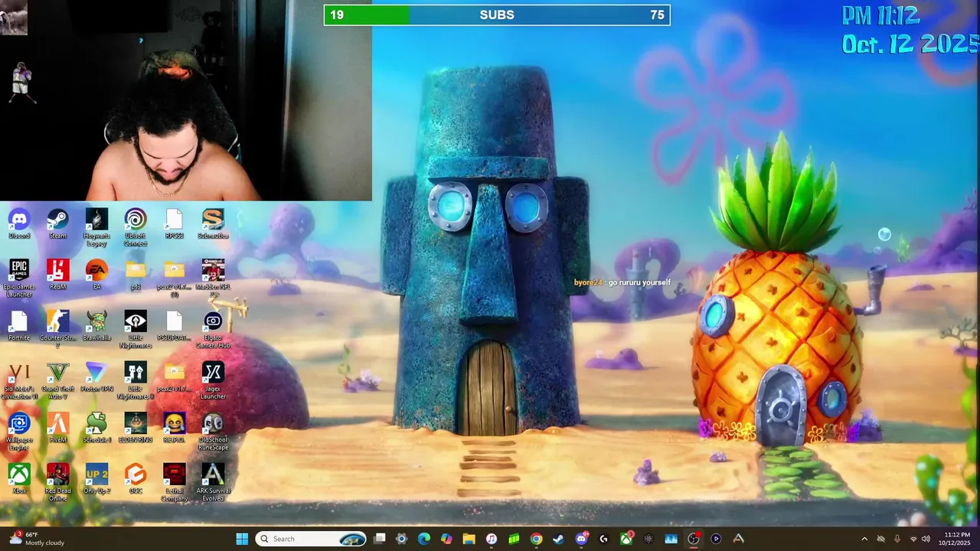Select the Schedule I desktop icon
Viewport: 980px width, 551px height.
tap(96, 428)
